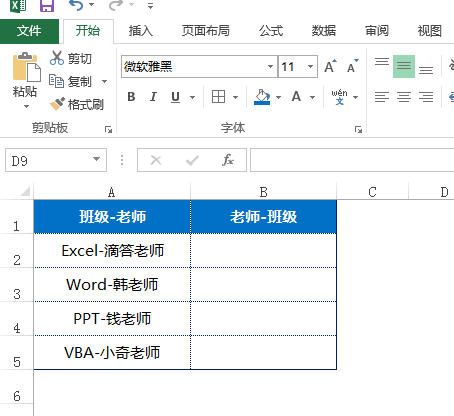Viewport: 454px width, 416px height.
Task: Select column B header
Action: (264, 192)
